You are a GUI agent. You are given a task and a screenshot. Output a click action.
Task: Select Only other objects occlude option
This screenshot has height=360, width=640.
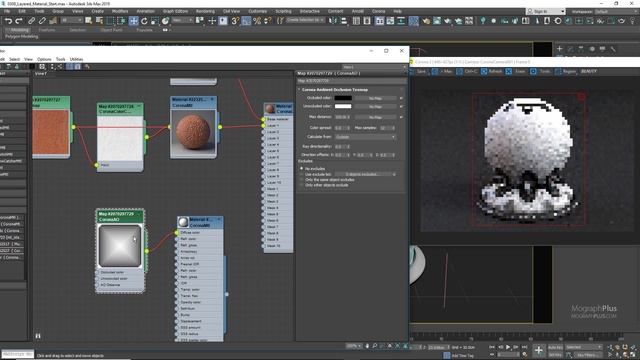click(302, 185)
